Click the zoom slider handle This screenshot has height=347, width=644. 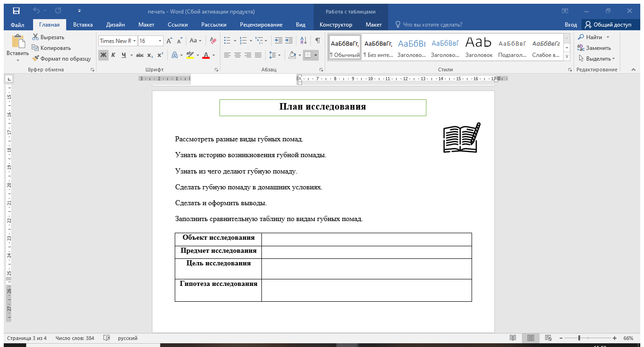click(579, 338)
